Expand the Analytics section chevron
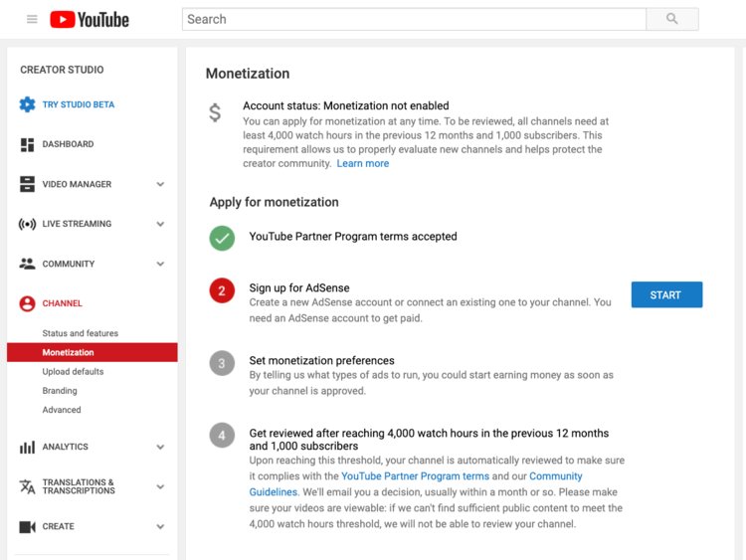The height and width of the screenshot is (560, 746). coord(160,447)
